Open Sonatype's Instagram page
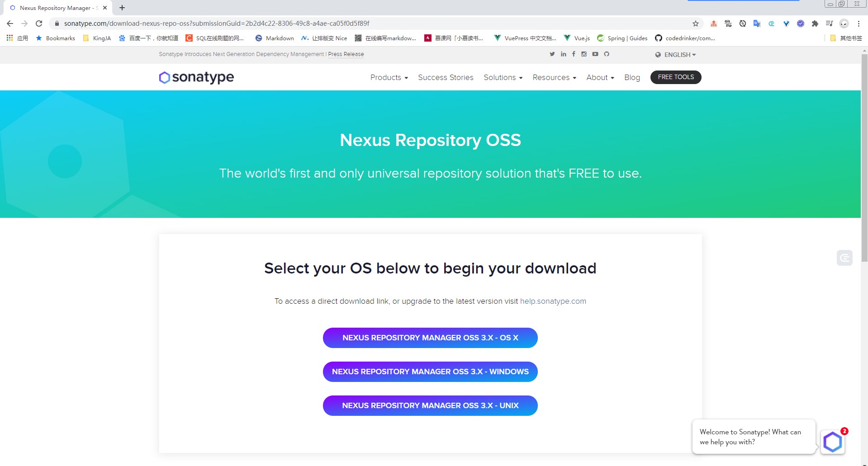Screen dimensions: 868x466 click(x=584, y=54)
